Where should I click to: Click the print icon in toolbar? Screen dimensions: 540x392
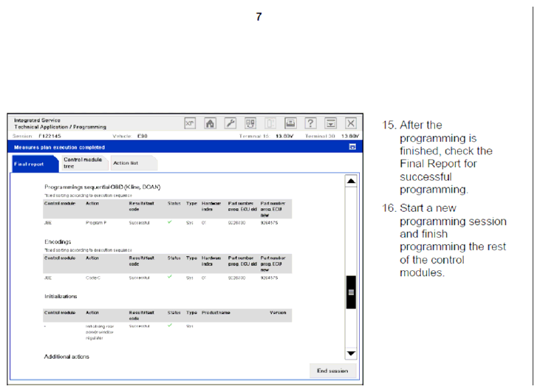290,123
